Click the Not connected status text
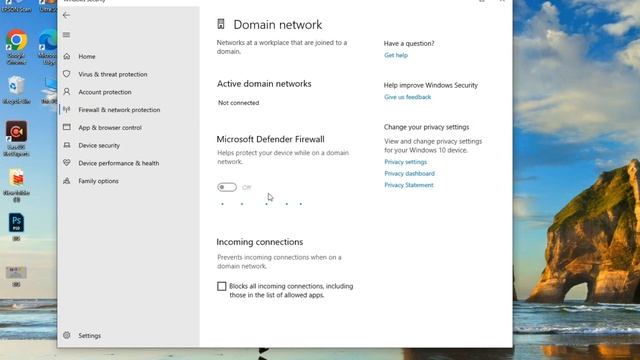This screenshot has width=640, height=360. point(238,103)
